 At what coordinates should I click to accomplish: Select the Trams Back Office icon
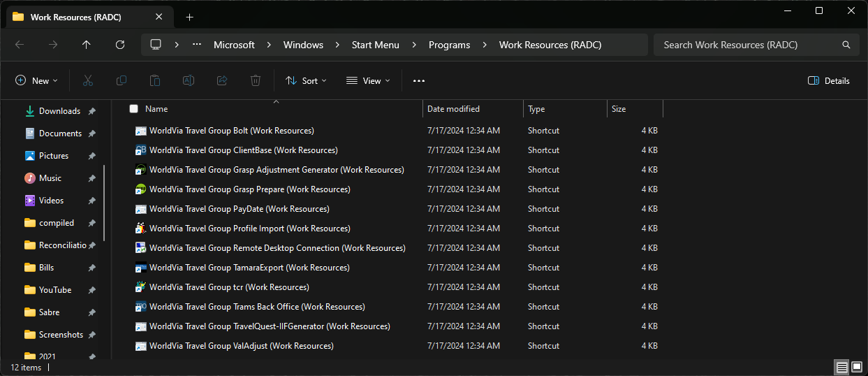pyautogui.click(x=140, y=307)
